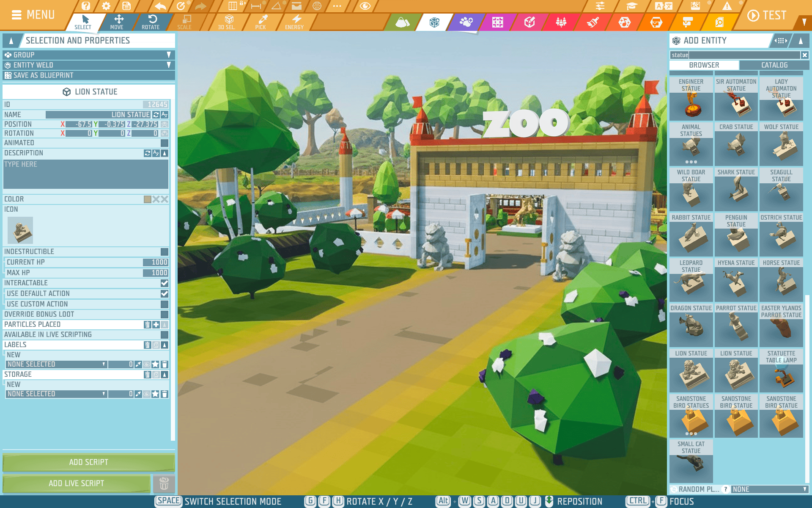Screen dimensions: 812x508
Task: Enable the Indestructible checkbox
Action: point(165,251)
